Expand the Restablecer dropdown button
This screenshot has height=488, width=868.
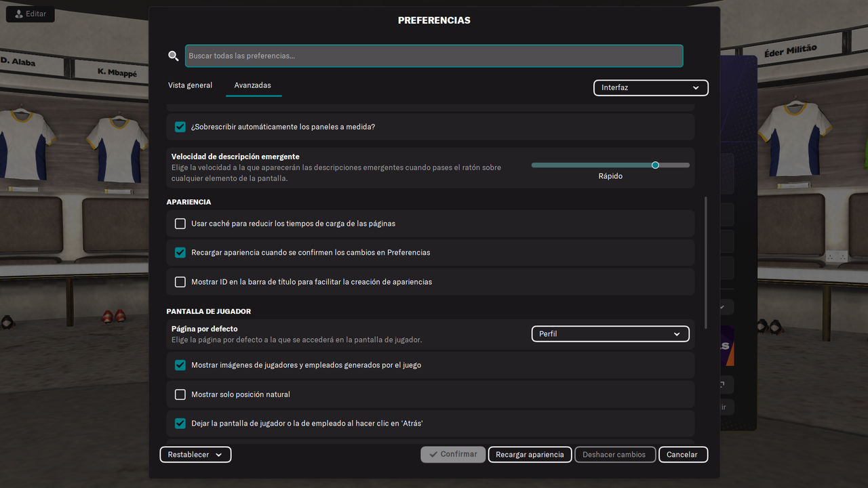click(x=195, y=455)
